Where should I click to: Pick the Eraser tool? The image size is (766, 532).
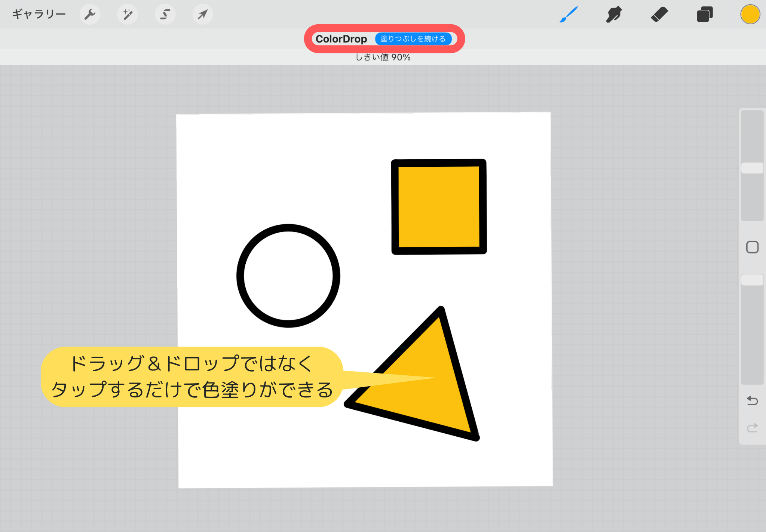(x=659, y=15)
